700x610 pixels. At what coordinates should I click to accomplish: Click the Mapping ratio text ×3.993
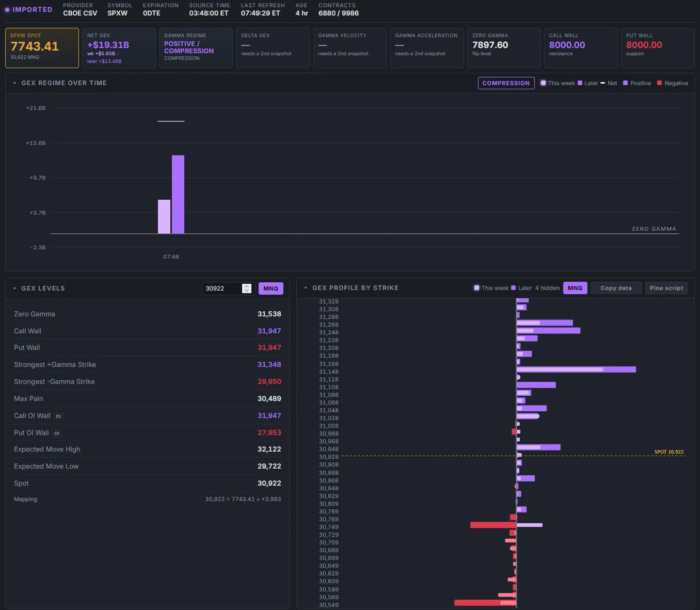tap(272, 499)
